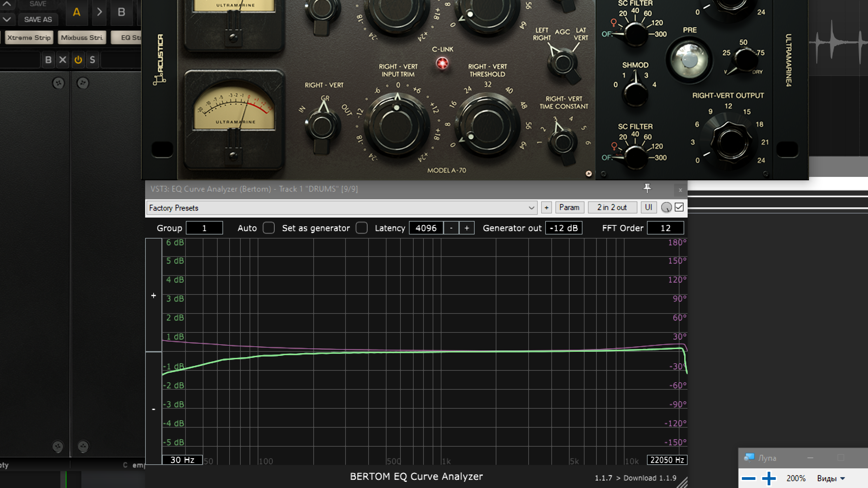The width and height of the screenshot is (868, 488).
Task: Click the wet/dry mix knob icon
Action: (666, 207)
